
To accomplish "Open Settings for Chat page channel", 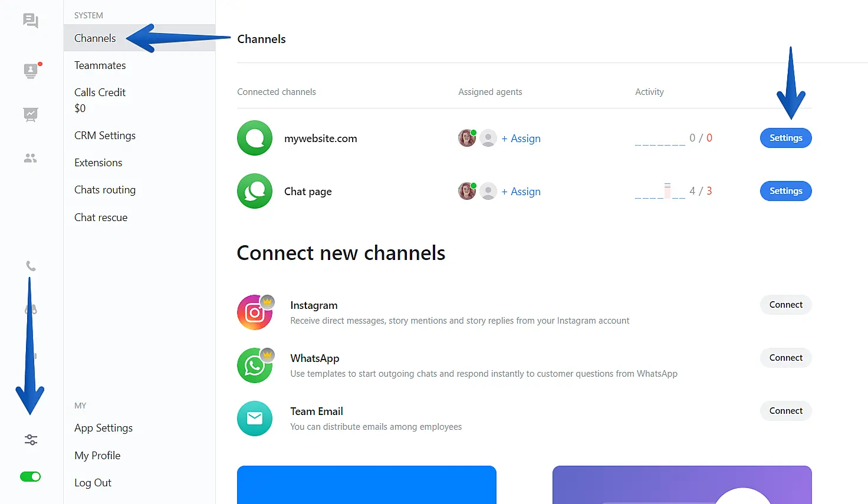I will [x=785, y=191].
